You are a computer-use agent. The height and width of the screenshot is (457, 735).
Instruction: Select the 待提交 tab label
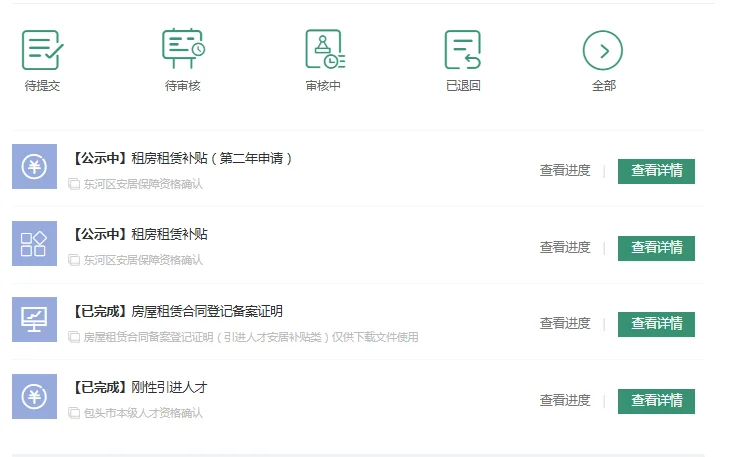42,86
